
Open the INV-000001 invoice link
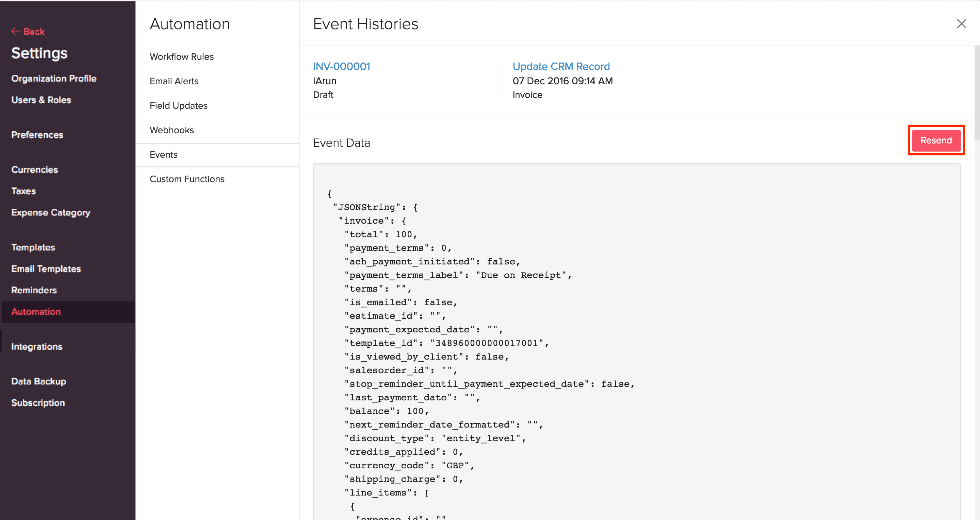coord(341,66)
